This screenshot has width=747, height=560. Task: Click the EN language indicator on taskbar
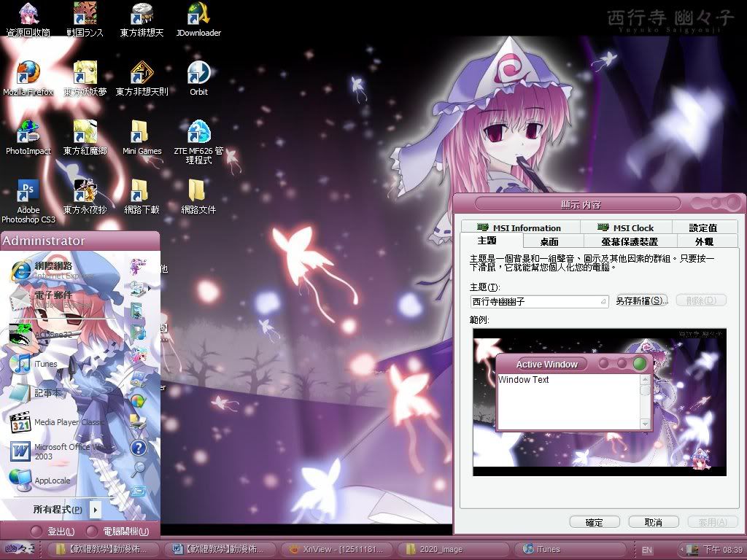coord(647,550)
